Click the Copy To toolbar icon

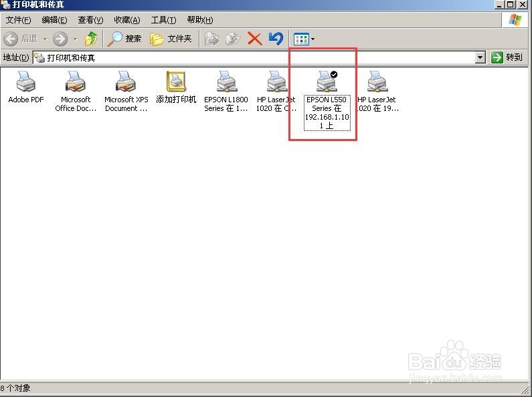pos(233,39)
